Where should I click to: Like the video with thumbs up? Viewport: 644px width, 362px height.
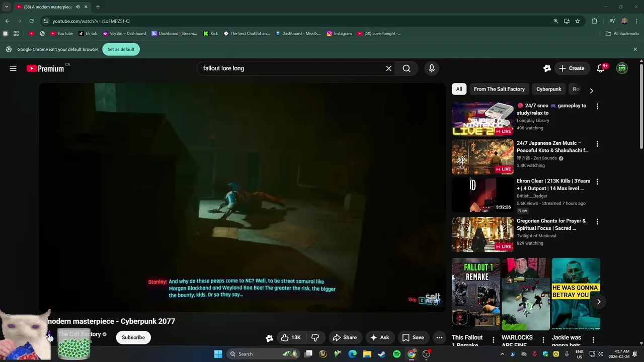click(291, 337)
